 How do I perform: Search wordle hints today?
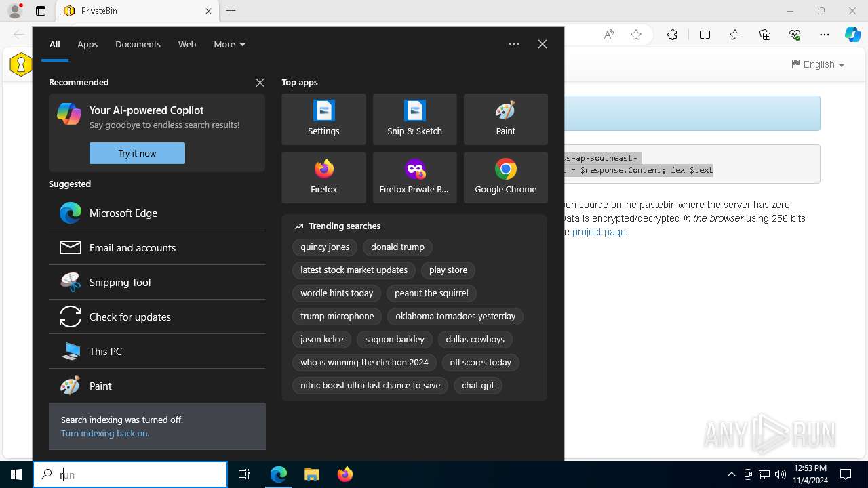point(337,293)
